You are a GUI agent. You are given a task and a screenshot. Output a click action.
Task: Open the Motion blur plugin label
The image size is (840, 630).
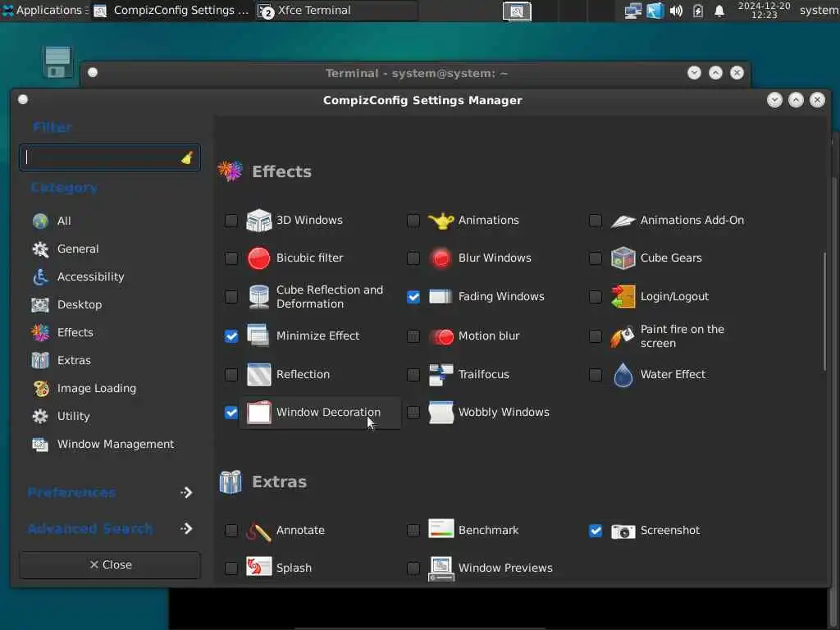tap(489, 336)
